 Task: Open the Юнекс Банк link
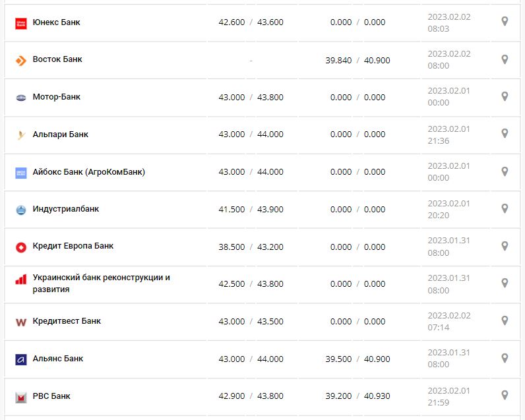[57, 22]
